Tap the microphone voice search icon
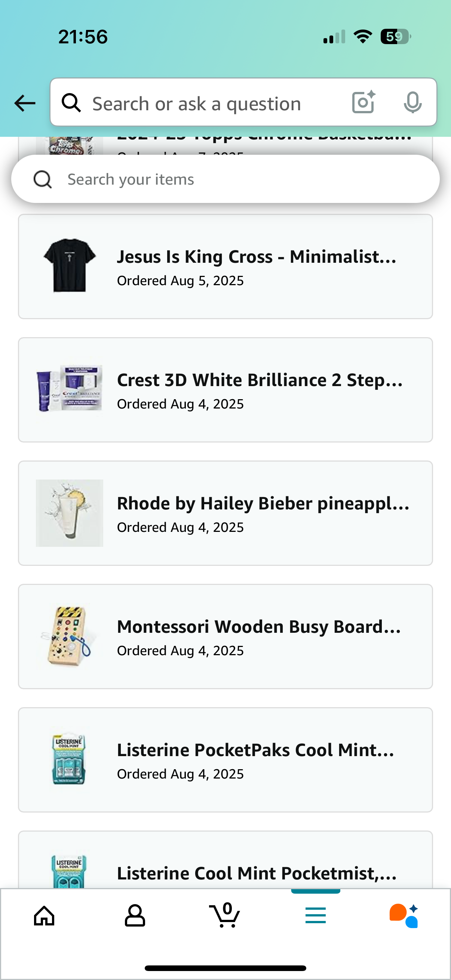The height and width of the screenshot is (980, 451). click(412, 102)
